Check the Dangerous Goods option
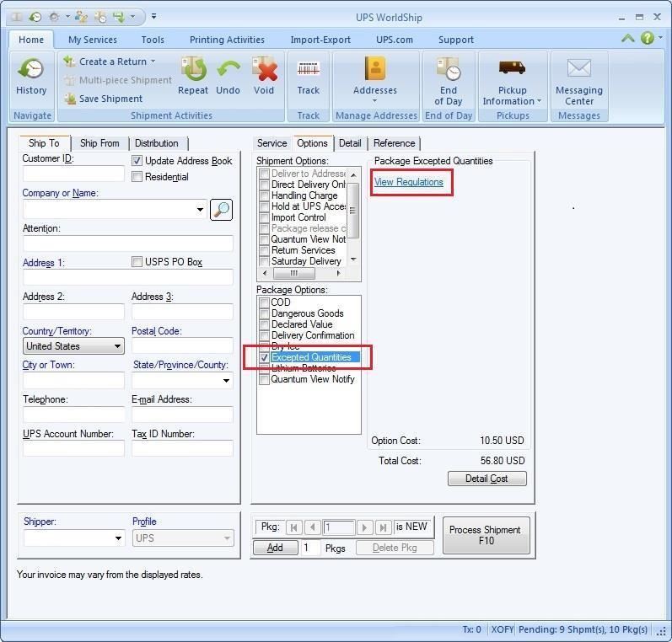Image resolution: width=672 pixels, height=642 pixels. 265,313
